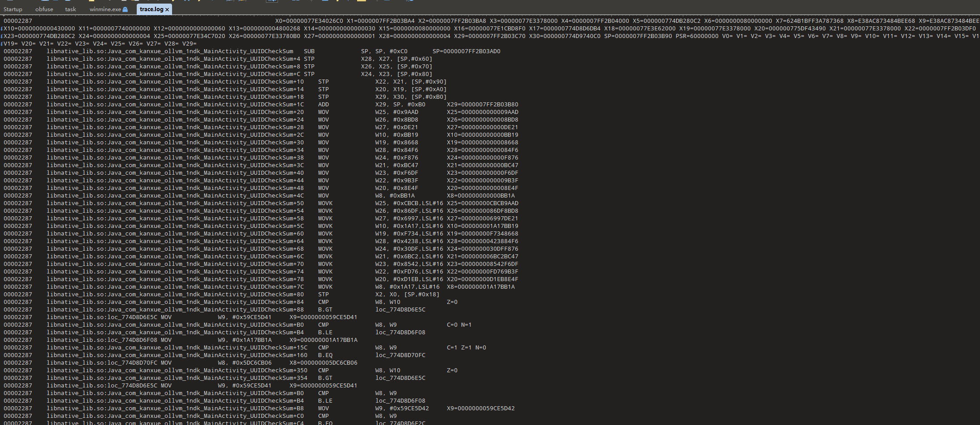
Task: Click the X1=0000007FF2B03BA4 register value
Action: pos(381,21)
